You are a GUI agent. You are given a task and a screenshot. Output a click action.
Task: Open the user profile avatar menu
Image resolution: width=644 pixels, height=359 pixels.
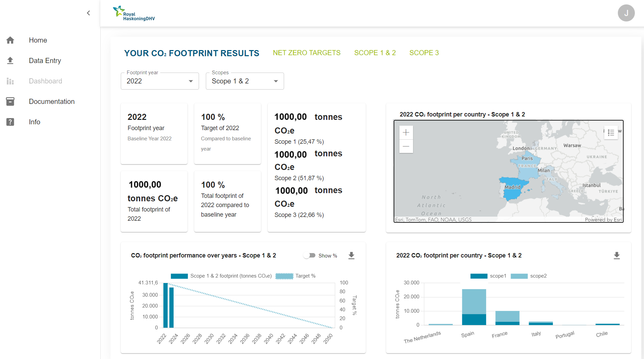coord(626,13)
